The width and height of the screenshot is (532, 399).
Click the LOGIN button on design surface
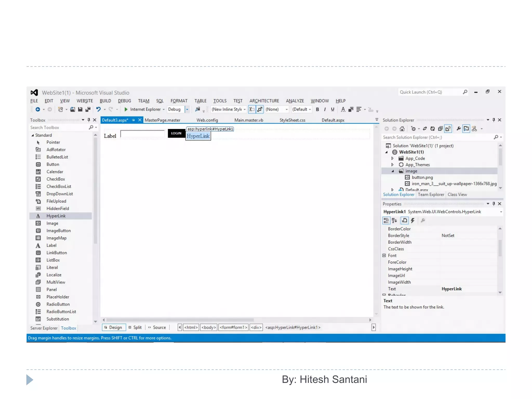(x=176, y=133)
